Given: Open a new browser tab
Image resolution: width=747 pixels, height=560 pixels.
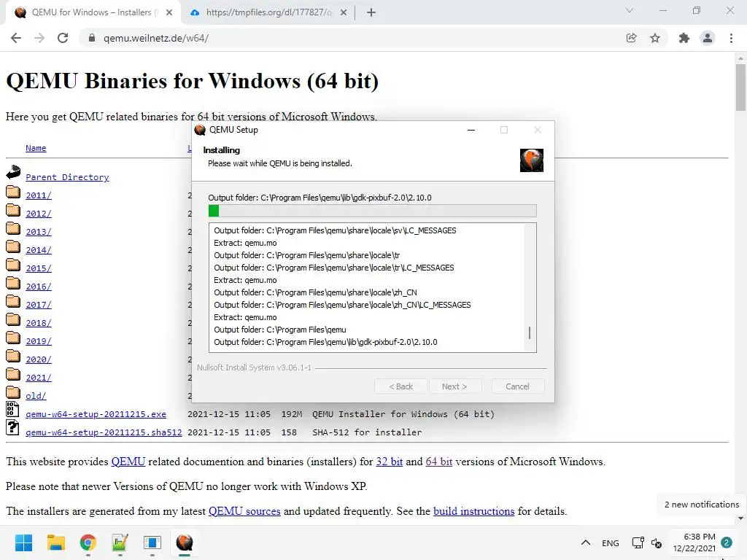Looking at the screenshot, I should (371, 12).
